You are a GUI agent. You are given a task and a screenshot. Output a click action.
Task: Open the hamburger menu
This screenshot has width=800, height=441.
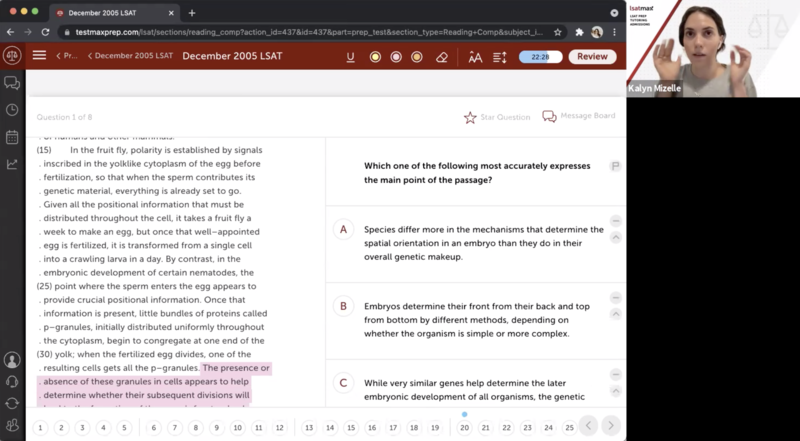tap(39, 56)
